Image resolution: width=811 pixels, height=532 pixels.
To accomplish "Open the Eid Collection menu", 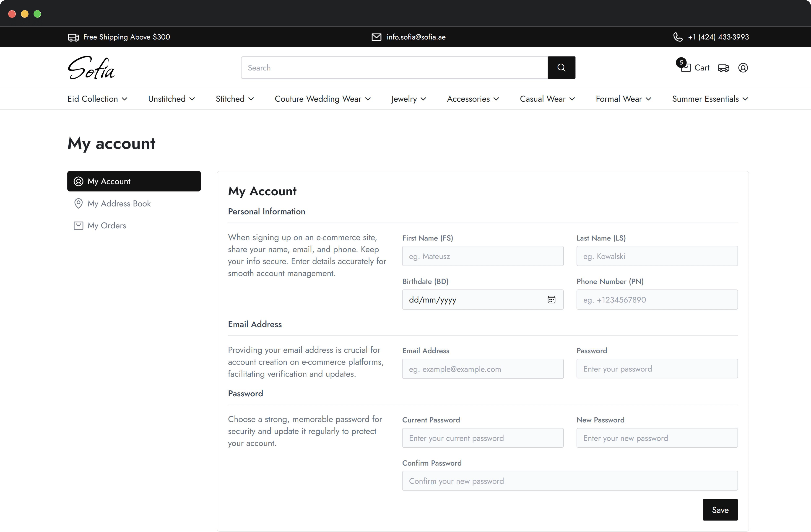I will point(97,99).
